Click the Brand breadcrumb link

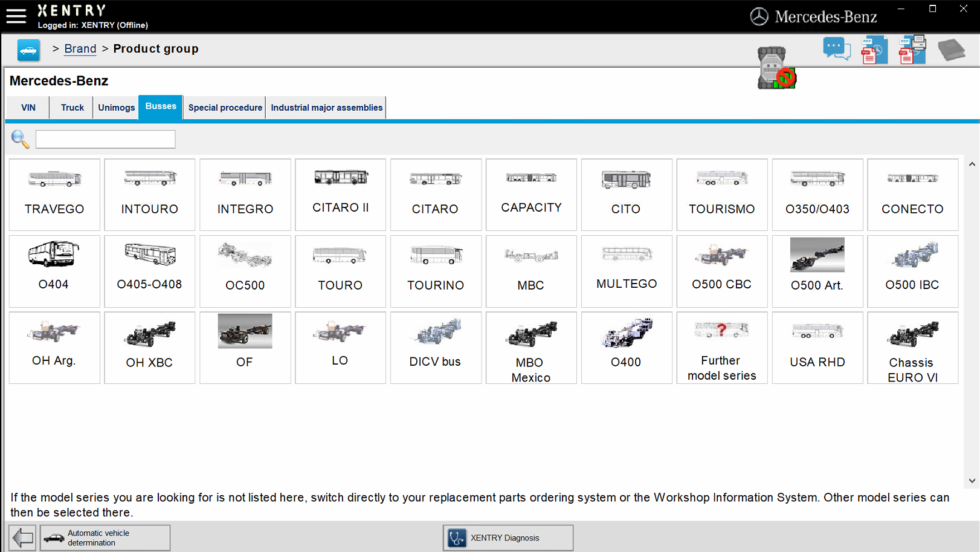pos(80,48)
